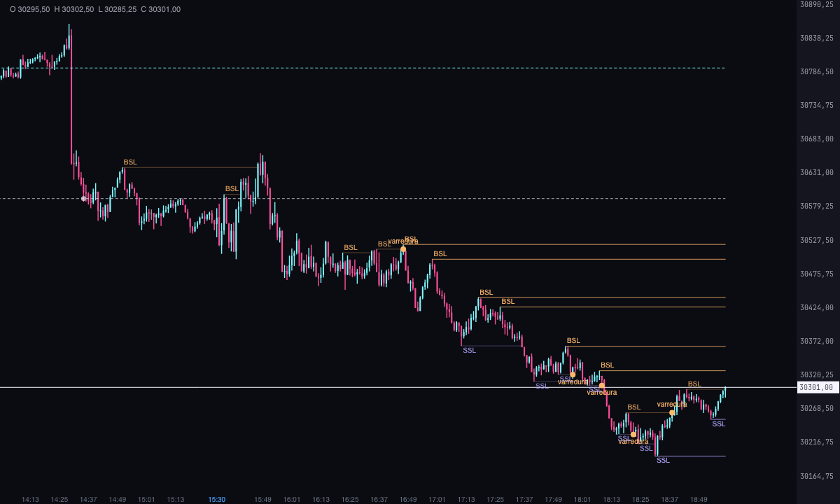Screen dimensions: 840x504
Task: Select the 30734,75 price axis value
Action: tap(816, 105)
